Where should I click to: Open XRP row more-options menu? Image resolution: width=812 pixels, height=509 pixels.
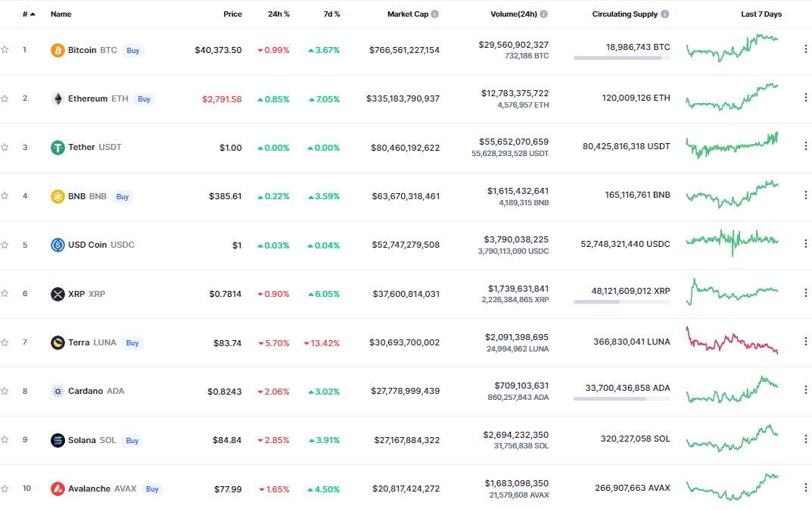[805, 293]
